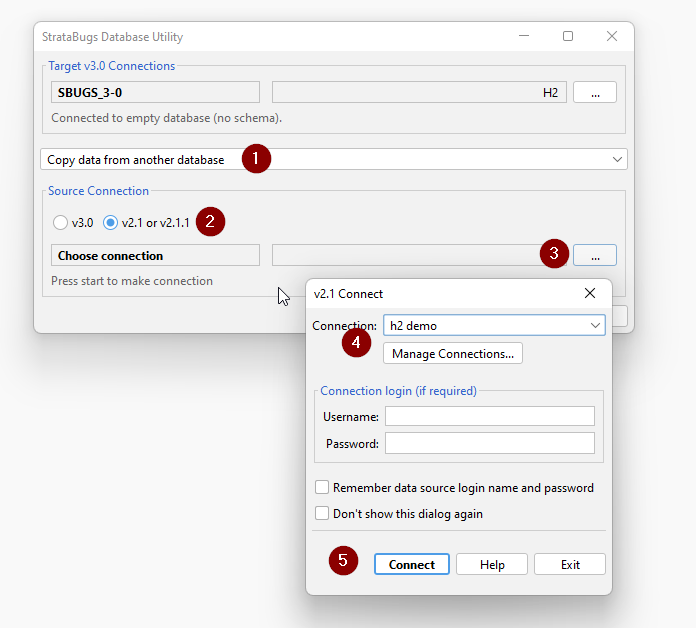Screen dimensions: 696x628
Task: Click the source connection browse ellipsis button
Action: 594,256
